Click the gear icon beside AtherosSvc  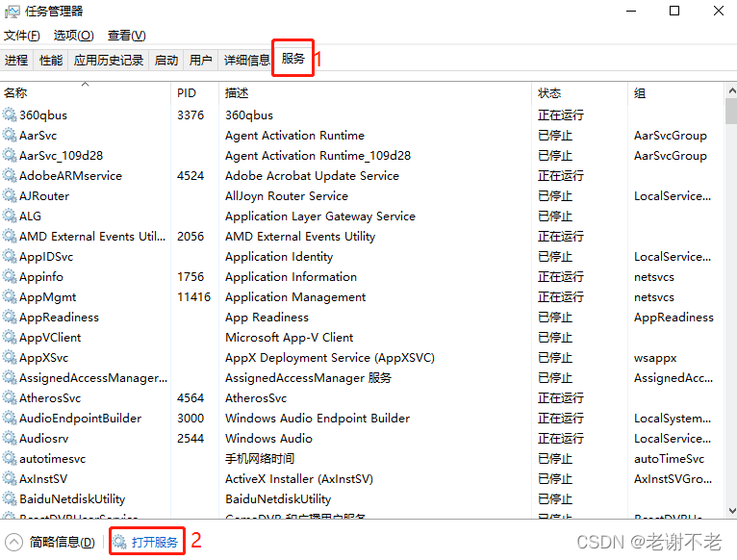pyautogui.click(x=10, y=397)
